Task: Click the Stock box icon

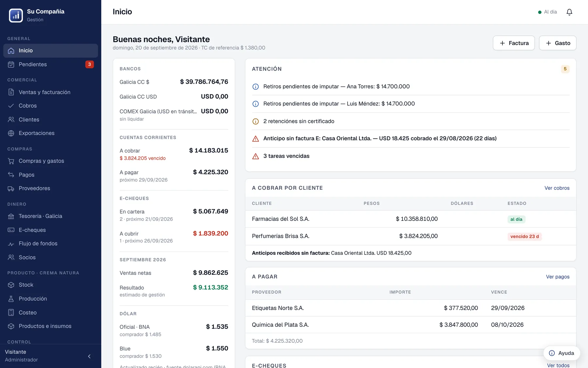Action: coord(11,285)
